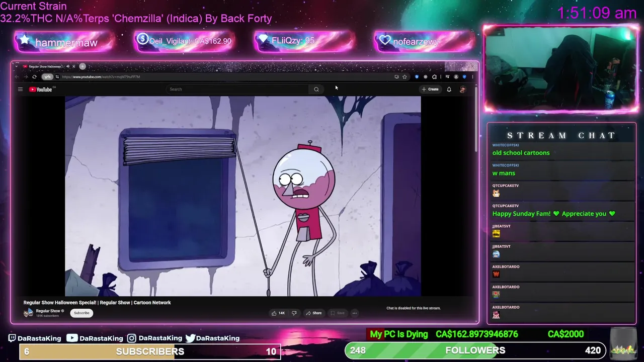
Task: Click the nofearzewy heart badge
Action: (x=425, y=41)
